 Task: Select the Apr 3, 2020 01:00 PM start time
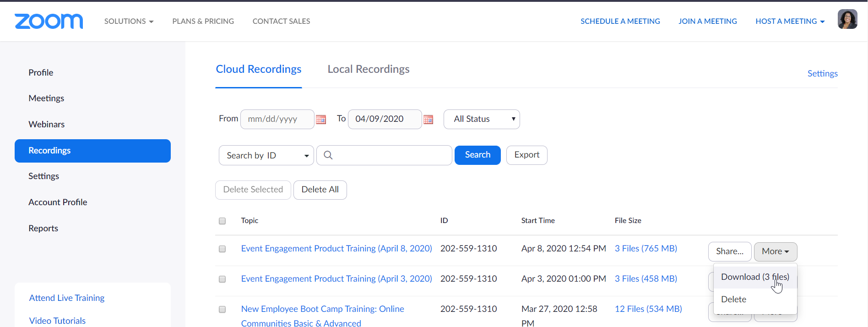point(564,279)
